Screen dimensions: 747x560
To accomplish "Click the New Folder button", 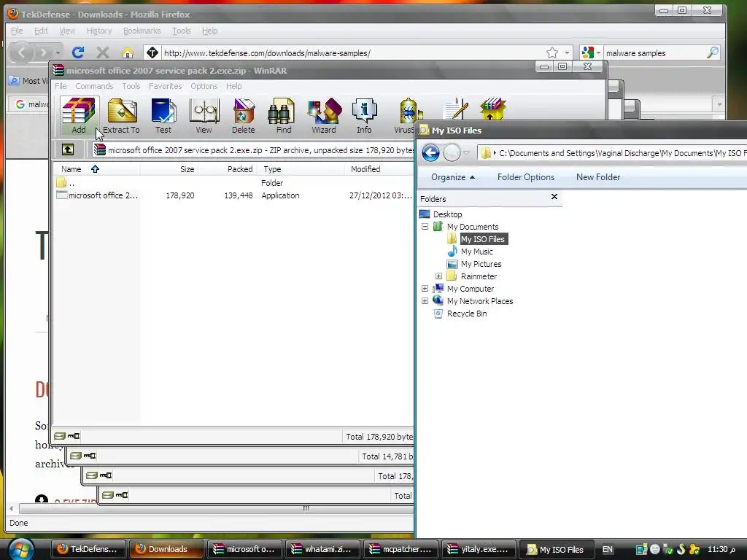I will click(598, 177).
